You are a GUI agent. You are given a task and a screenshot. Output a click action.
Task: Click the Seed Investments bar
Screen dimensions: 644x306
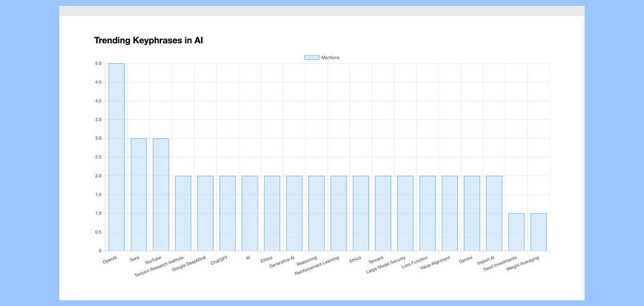pyautogui.click(x=516, y=232)
